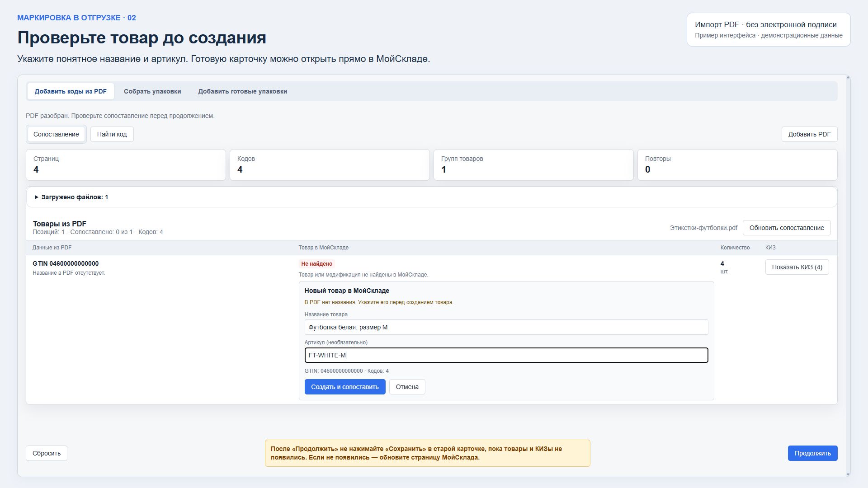Image resolution: width=868 pixels, height=488 pixels.
Task: Click the 'Товары из PDF' heading
Action: point(60,224)
